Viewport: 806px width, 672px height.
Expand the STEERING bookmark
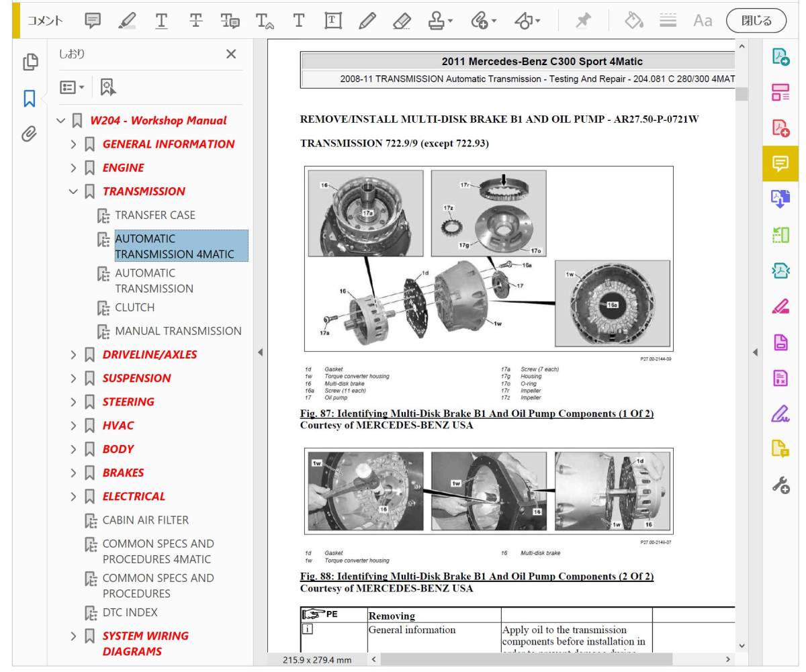click(73, 402)
